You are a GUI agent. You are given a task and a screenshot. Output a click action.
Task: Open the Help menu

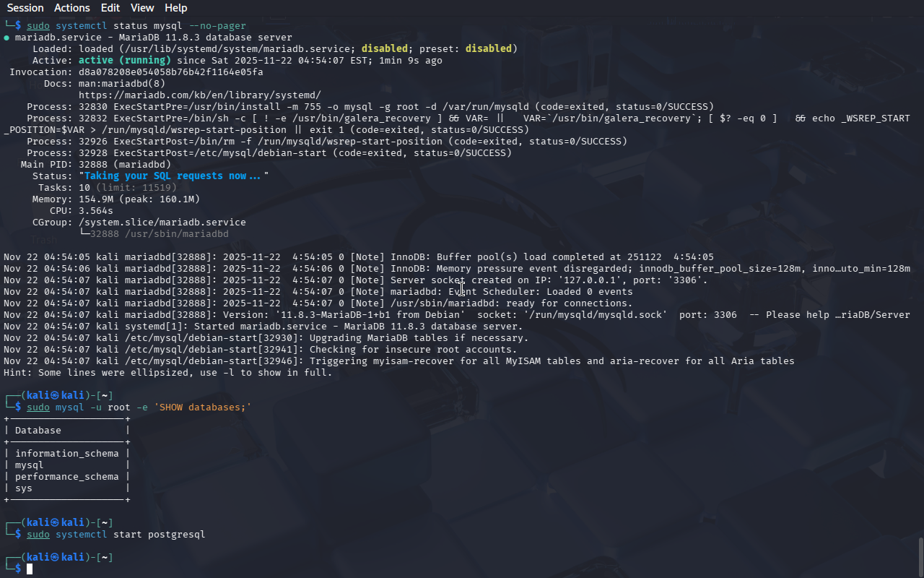[175, 8]
